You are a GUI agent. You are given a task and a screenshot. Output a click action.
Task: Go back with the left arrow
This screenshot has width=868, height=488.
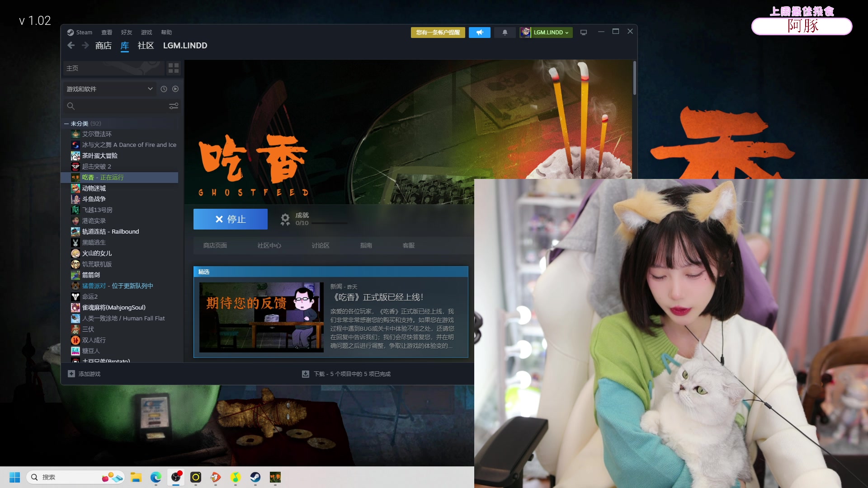71,46
